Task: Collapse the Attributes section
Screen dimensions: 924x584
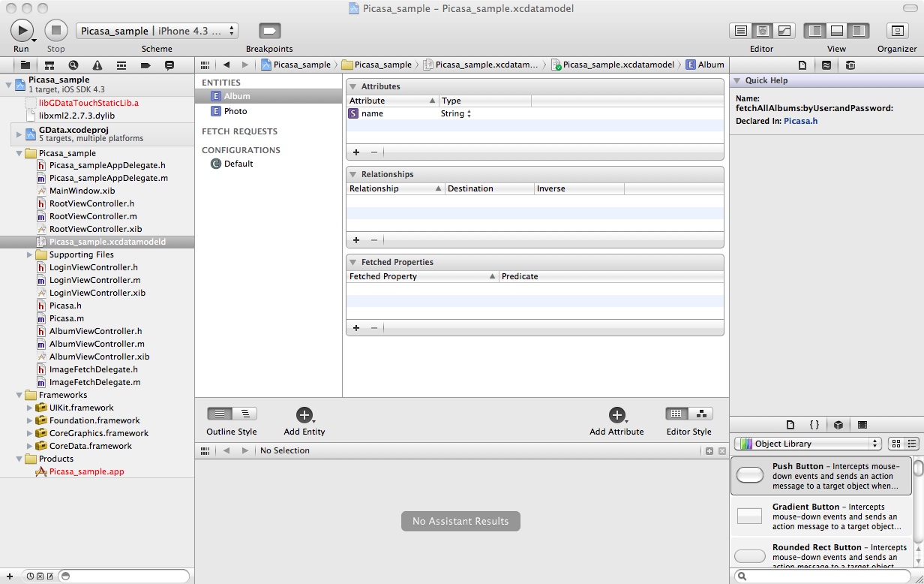Action: pyautogui.click(x=353, y=87)
